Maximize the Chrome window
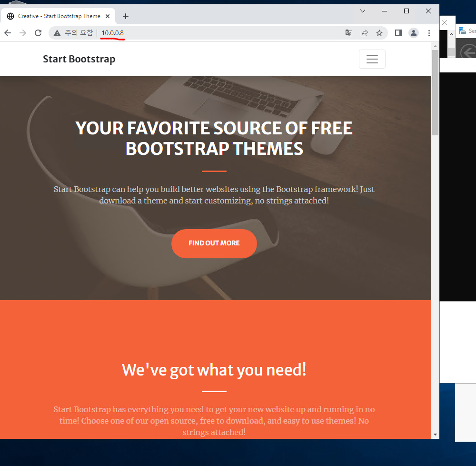Image resolution: width=476 pixels, height=466 pixels. [x=407, y=11]
